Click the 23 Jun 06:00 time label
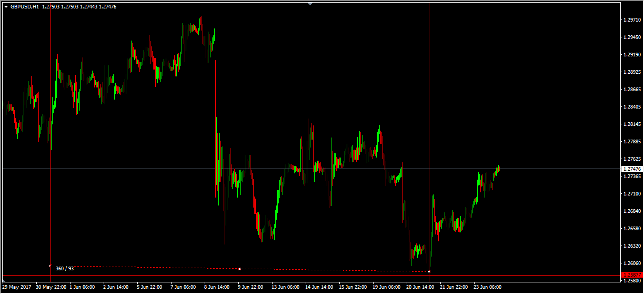The width and height of the screenshot is (644, 294). [x=487, y=288]
